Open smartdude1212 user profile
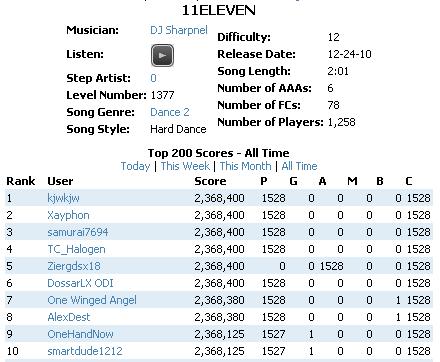 pos(85,351)
